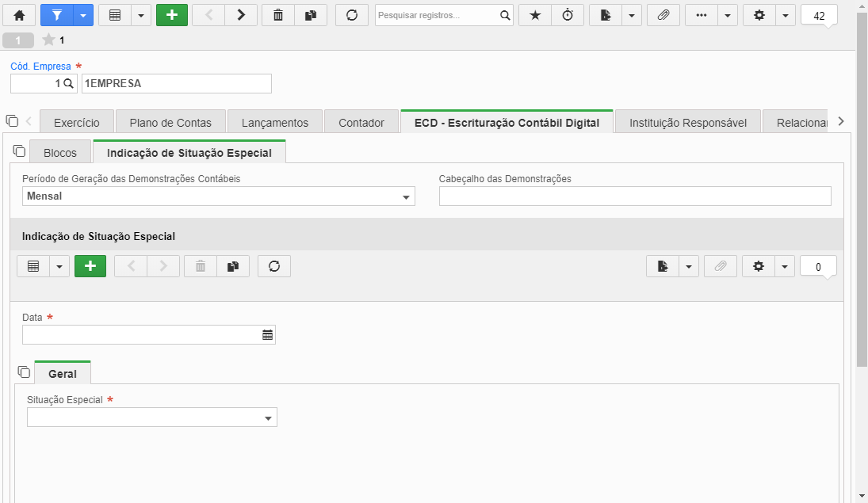Open the Data calendar picker icon

click(267, 335)
